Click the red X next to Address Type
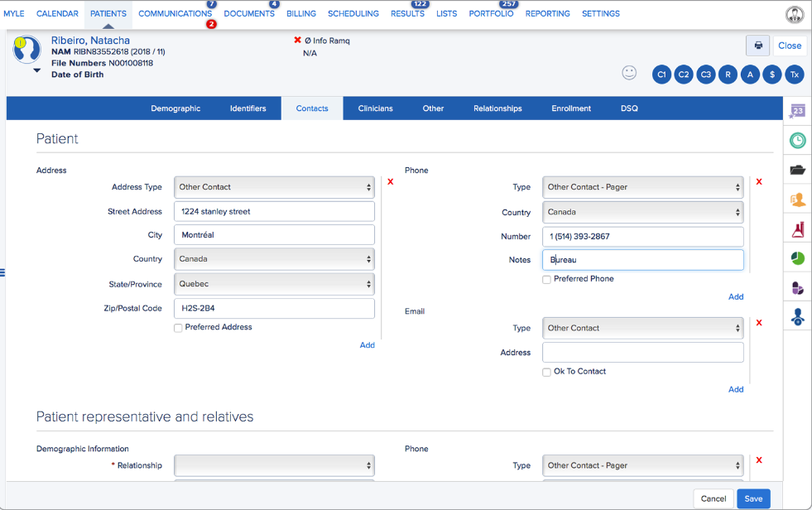Viewport: 812px width, 510px height. (x=390, y=181)
